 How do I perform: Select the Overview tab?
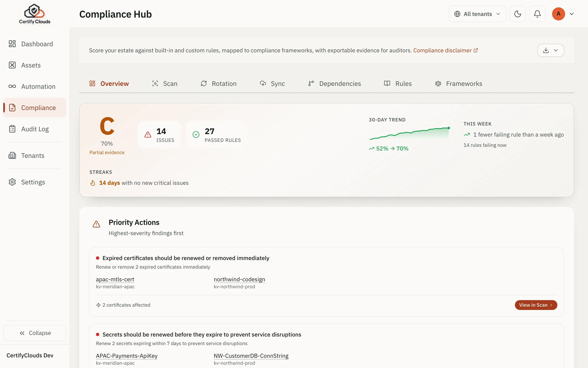[109, 83]
